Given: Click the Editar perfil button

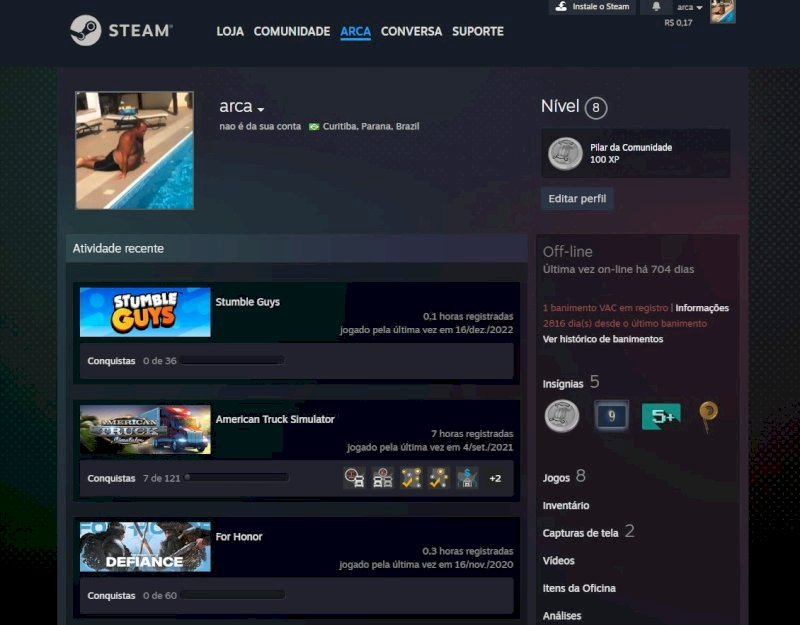Looking at the screenshot, I should (x=577, y=198).
